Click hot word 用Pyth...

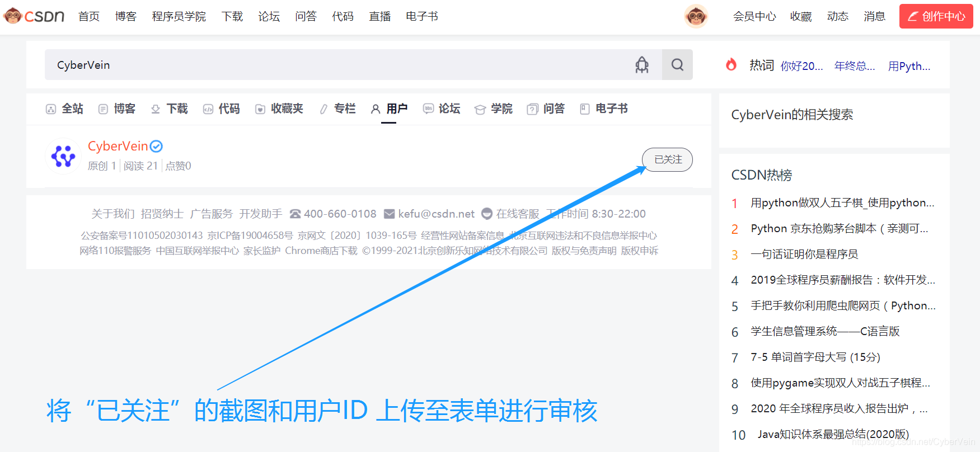pos(909,66)
